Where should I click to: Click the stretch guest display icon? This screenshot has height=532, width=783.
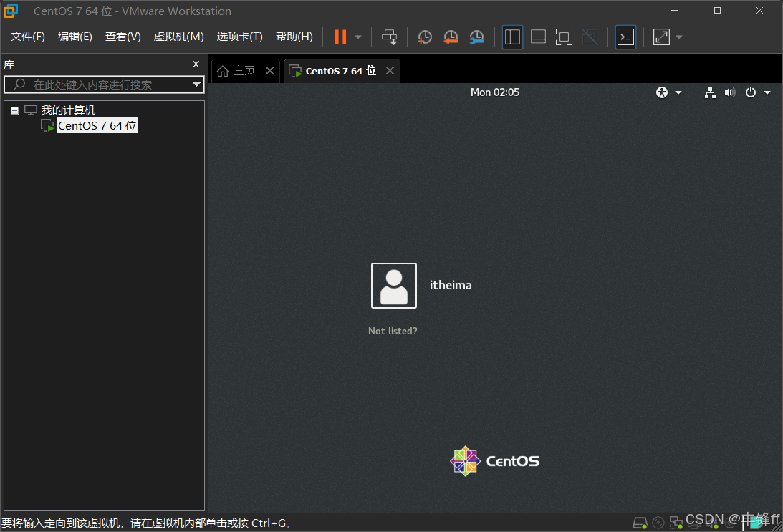[661, 37]
